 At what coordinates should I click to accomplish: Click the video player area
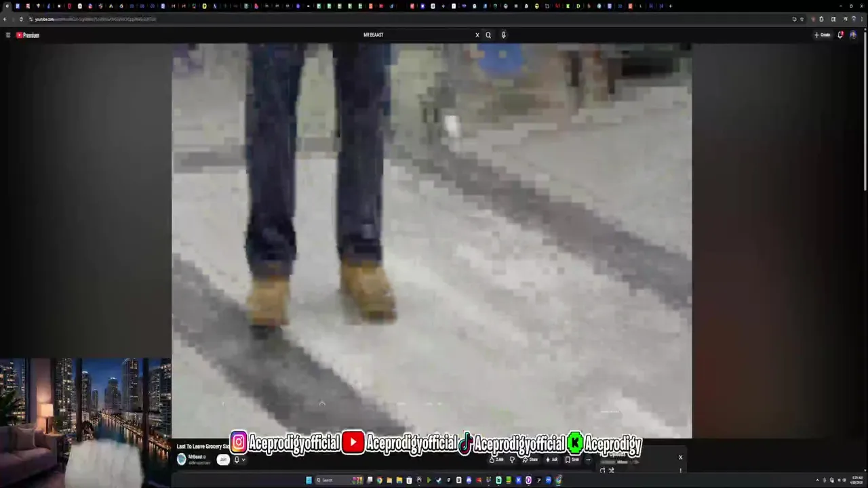[431, 241]
